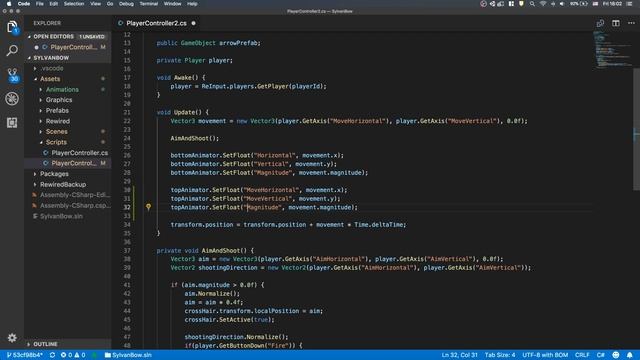The width and height of the screenshot is (640, 360).
Task: Click the git branch 53cf98b4 in status bar
Action: (24, 355)
